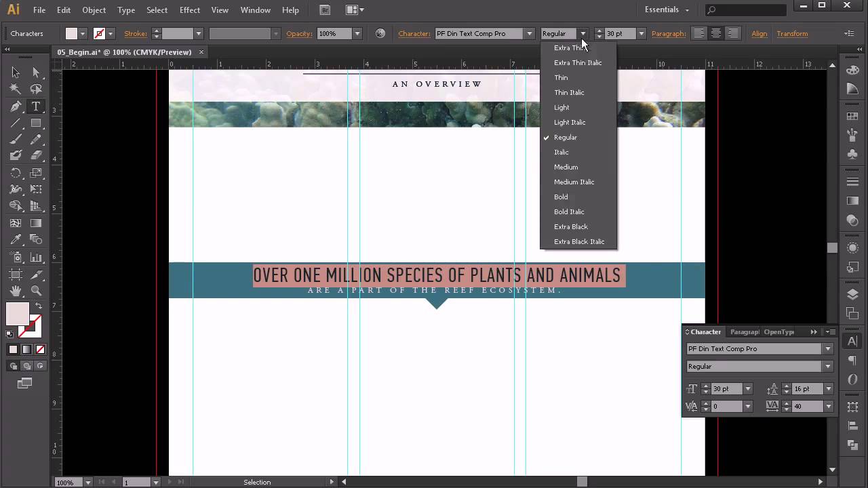
Task: Open font family dropdown in control bar
Action: 530,33
